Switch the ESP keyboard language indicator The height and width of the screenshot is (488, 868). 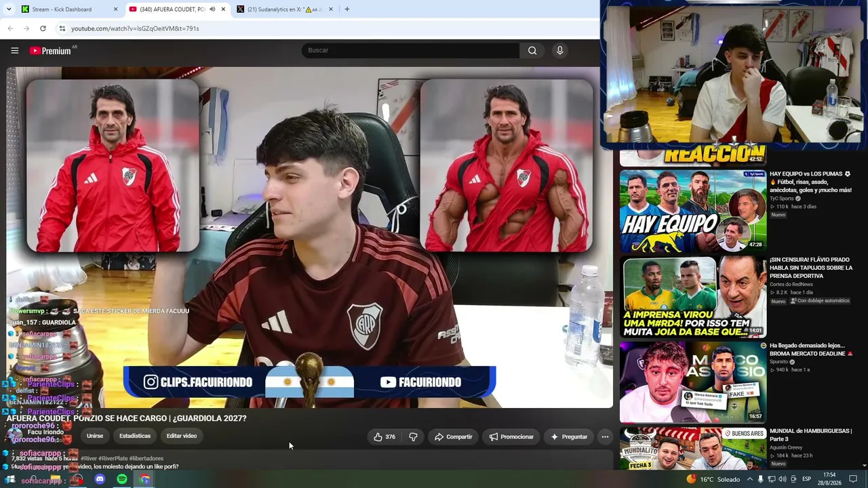(806, 479)
